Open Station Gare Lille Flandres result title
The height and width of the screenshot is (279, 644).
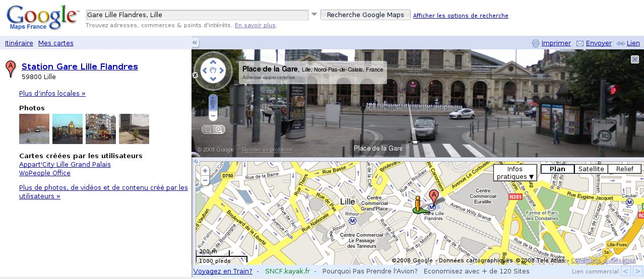click(80, 66)
